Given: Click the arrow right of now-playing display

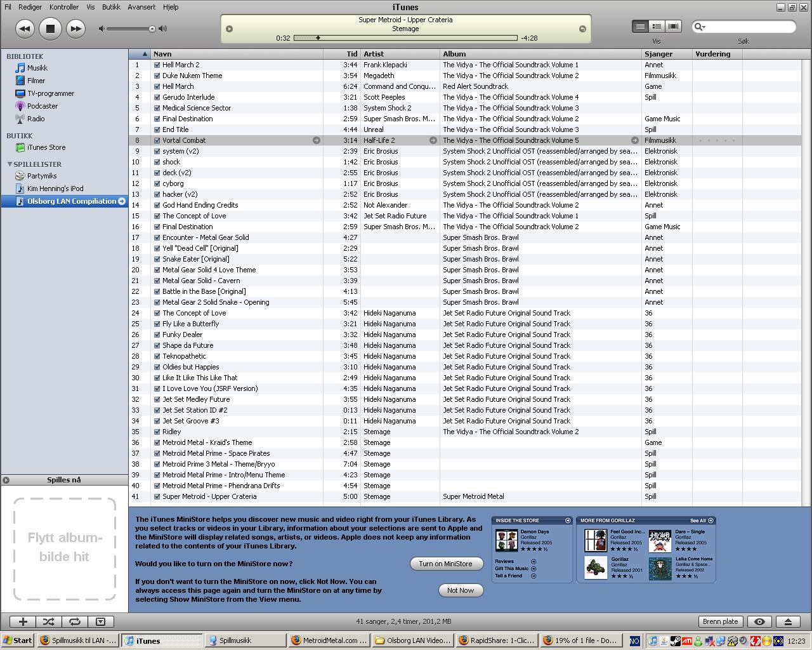Looking at the screenshot, I should pos(582,29).
